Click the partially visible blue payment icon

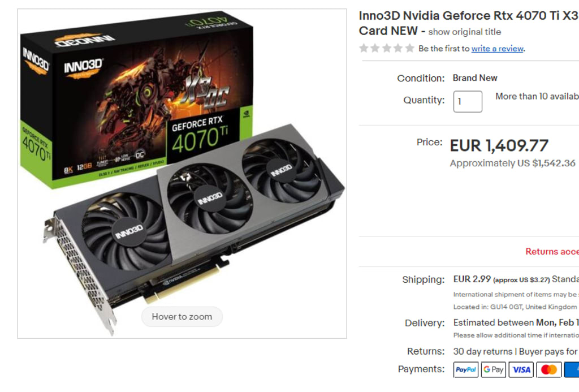572,369
